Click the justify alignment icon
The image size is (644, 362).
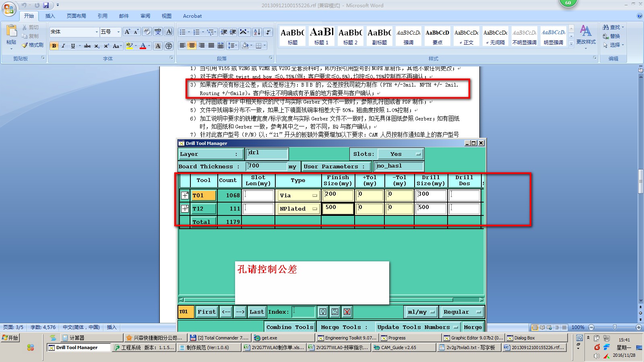(211, 46)
